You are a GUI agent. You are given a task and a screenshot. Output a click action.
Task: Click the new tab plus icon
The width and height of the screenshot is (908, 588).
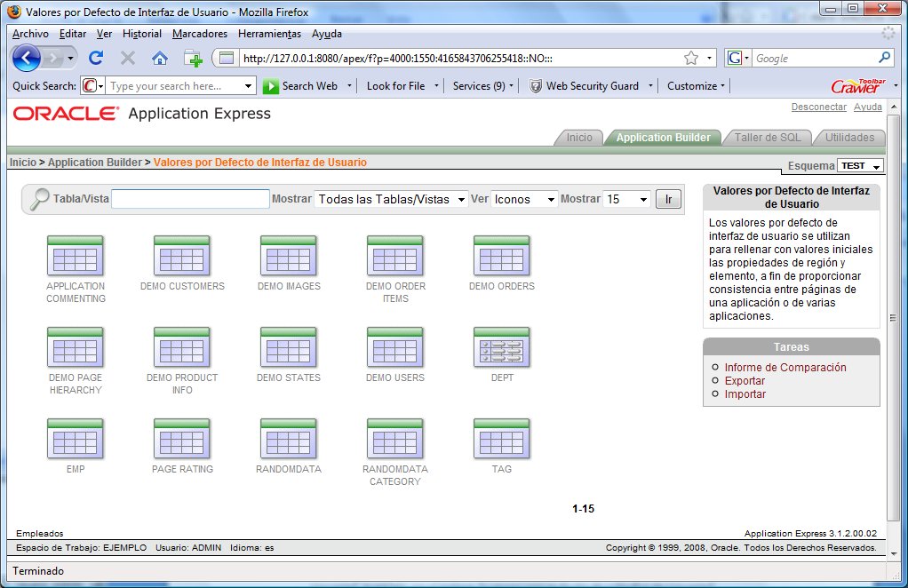tap(193, 58)
